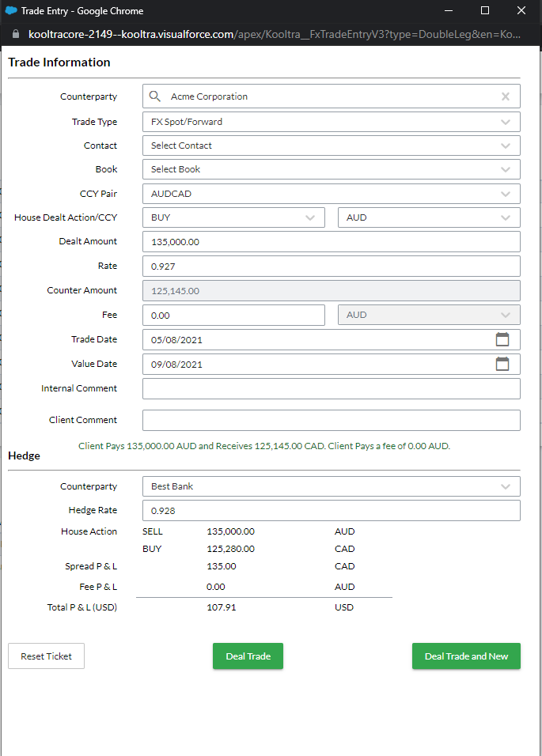Viewport: 542px width, 756px height.
Task: Open the Trade Date calendar picker
Action: coord(502,339)
